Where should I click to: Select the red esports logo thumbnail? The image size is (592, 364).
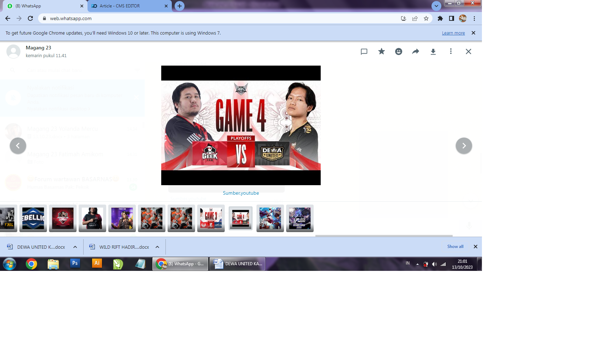coord(63,218)
